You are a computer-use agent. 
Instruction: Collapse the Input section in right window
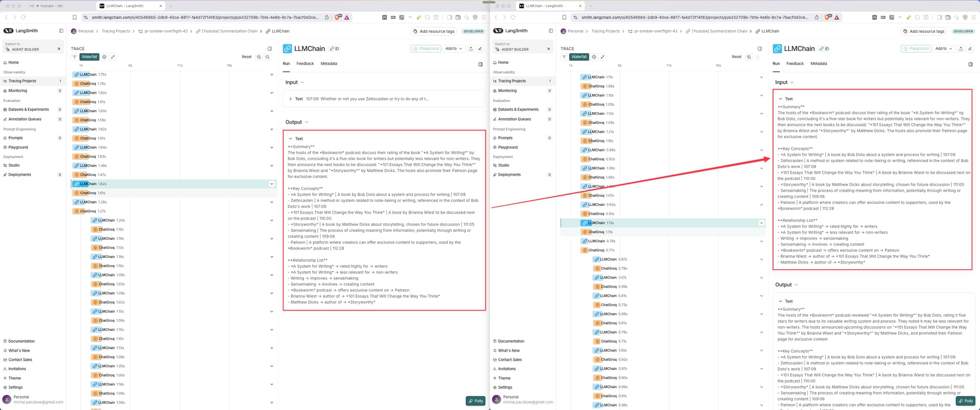[x=785, y=82]
